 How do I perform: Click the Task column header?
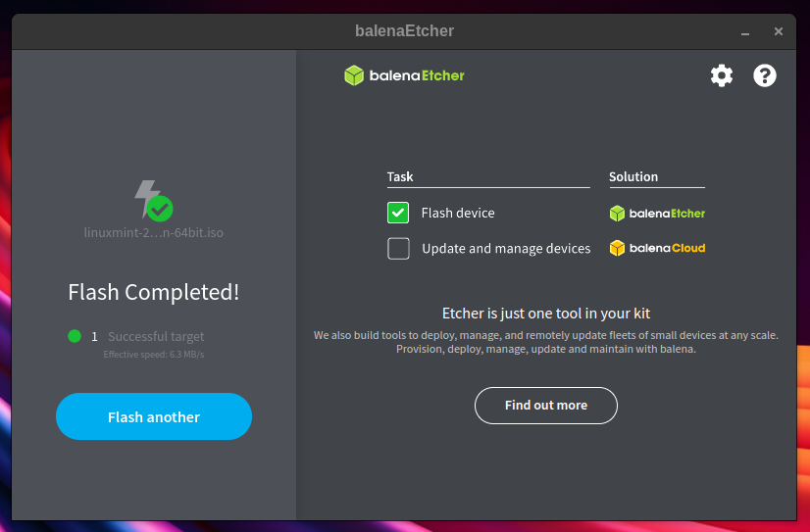[400, 177]
